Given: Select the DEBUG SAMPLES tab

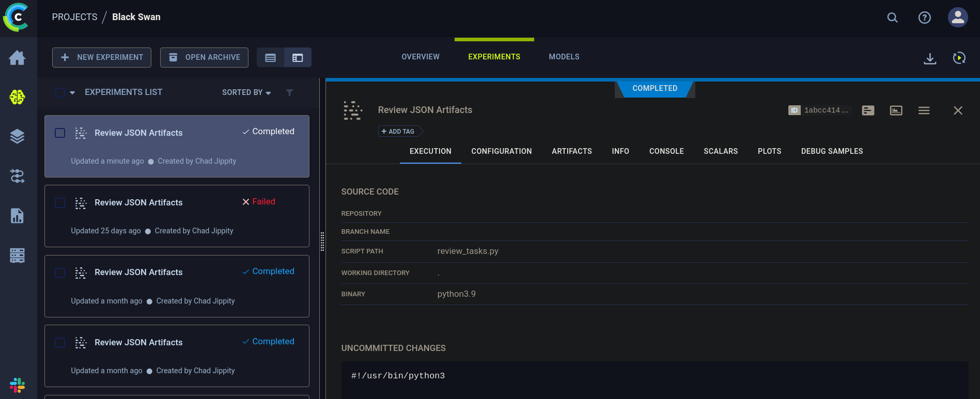Looking at the screenshot, I should point(832,151).
